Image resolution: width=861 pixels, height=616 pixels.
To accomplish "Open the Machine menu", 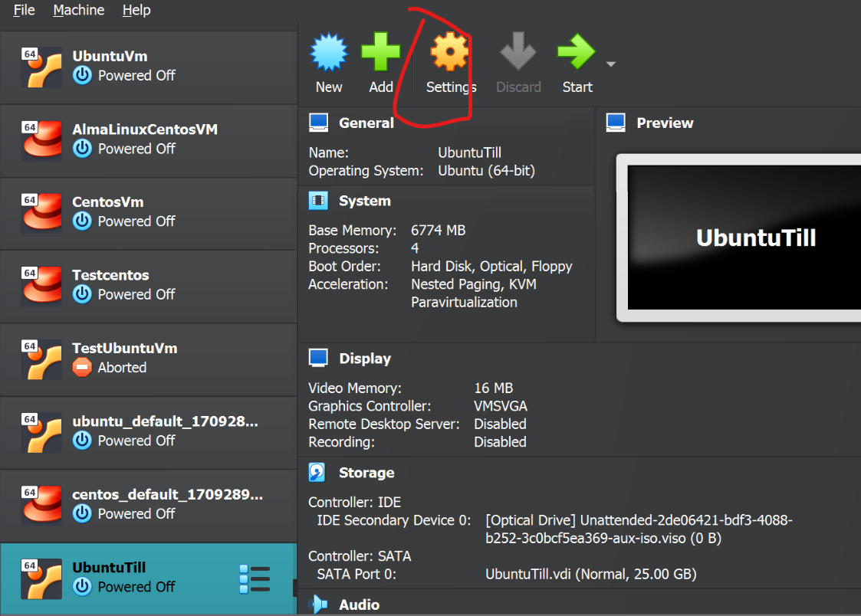I will (78, 10).
